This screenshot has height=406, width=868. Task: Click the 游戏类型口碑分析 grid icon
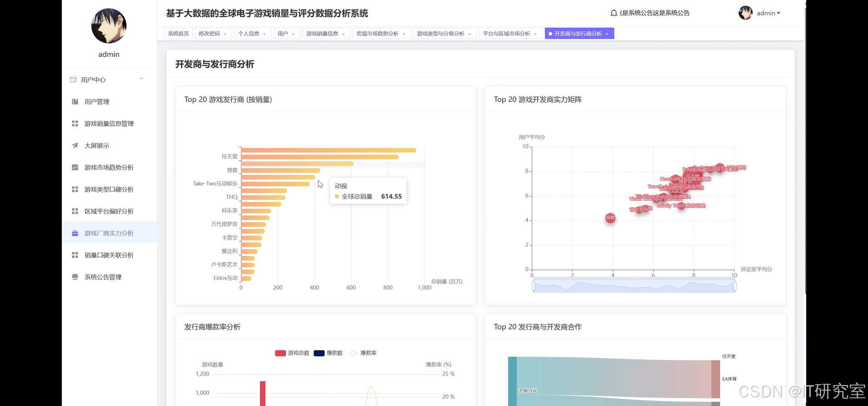(75, 189)
